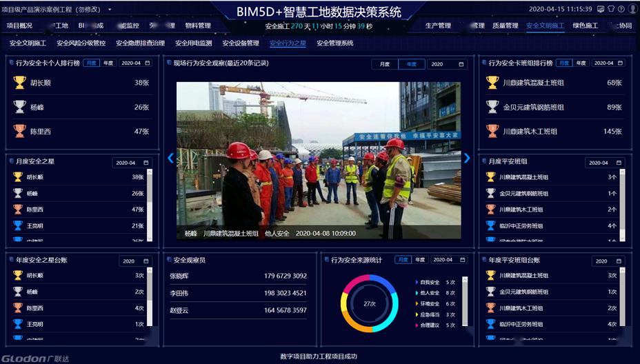
Task: Open the construction site observation photo
Action: pyautogui.click(x=319, y=161)
